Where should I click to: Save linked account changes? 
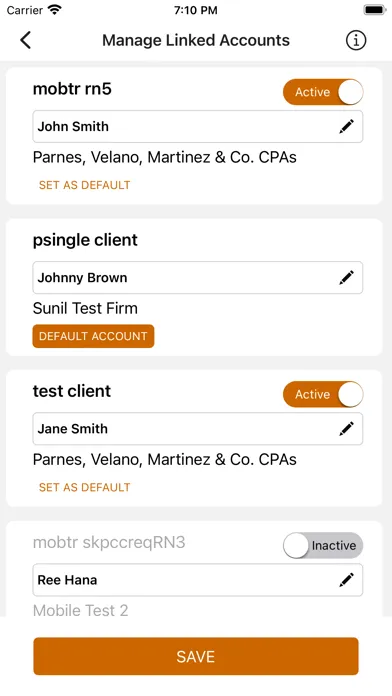(196, 656)
